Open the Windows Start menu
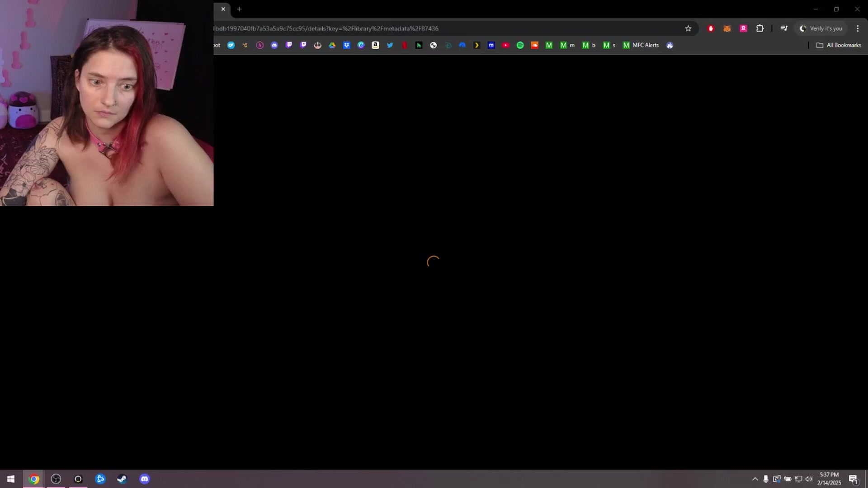 coord(11,479)
